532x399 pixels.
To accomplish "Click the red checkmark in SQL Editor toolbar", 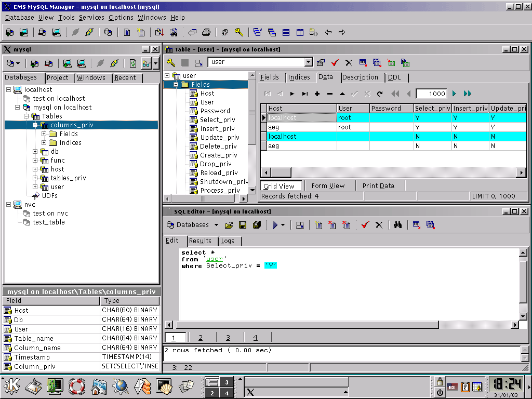I will tap(365, 225).
